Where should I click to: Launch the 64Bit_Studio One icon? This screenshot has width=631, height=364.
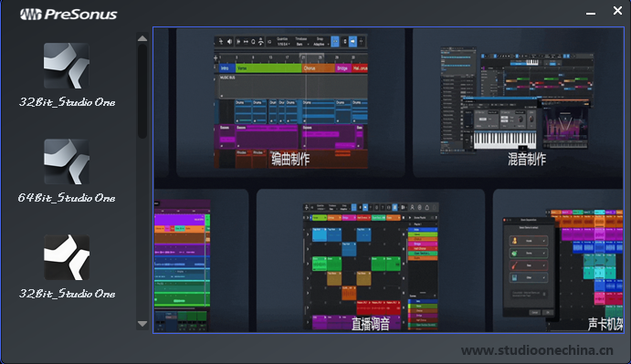67,161
